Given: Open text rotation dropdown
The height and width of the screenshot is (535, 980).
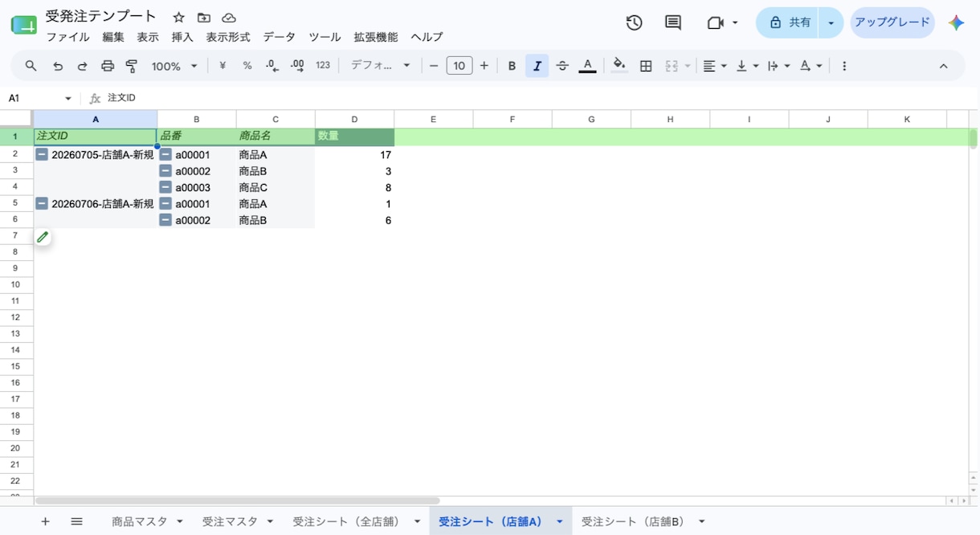Looking at the screenshot, I should [x=811, y=66].
